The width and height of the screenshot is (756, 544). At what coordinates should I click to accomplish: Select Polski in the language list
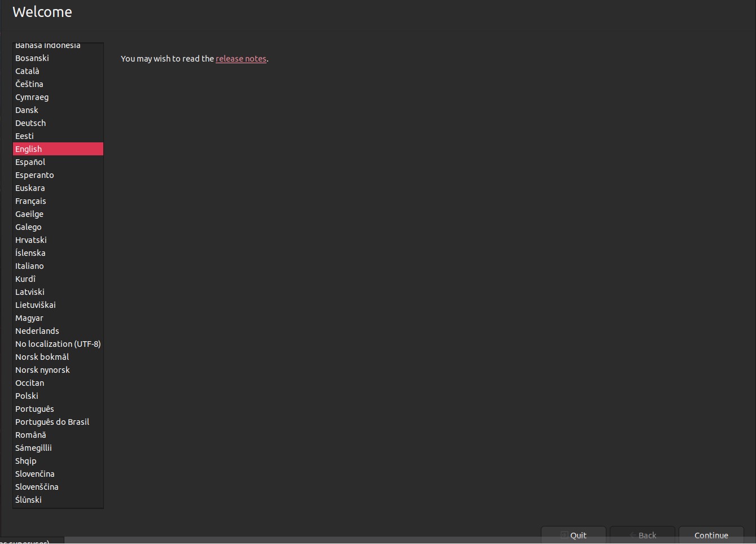pos(27,395)
